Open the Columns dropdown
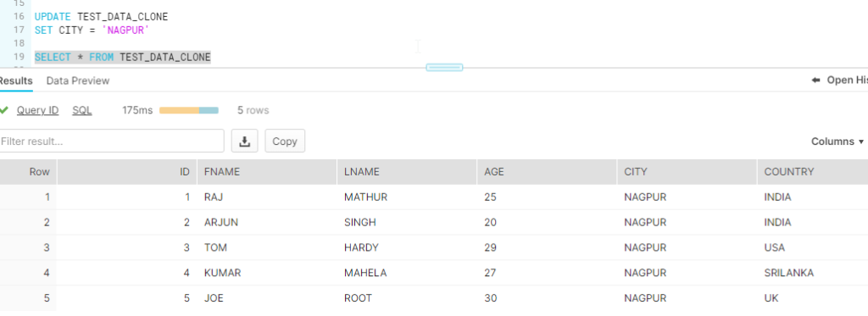The width and height of the screenshot is (868, 316). click(837, 141)
